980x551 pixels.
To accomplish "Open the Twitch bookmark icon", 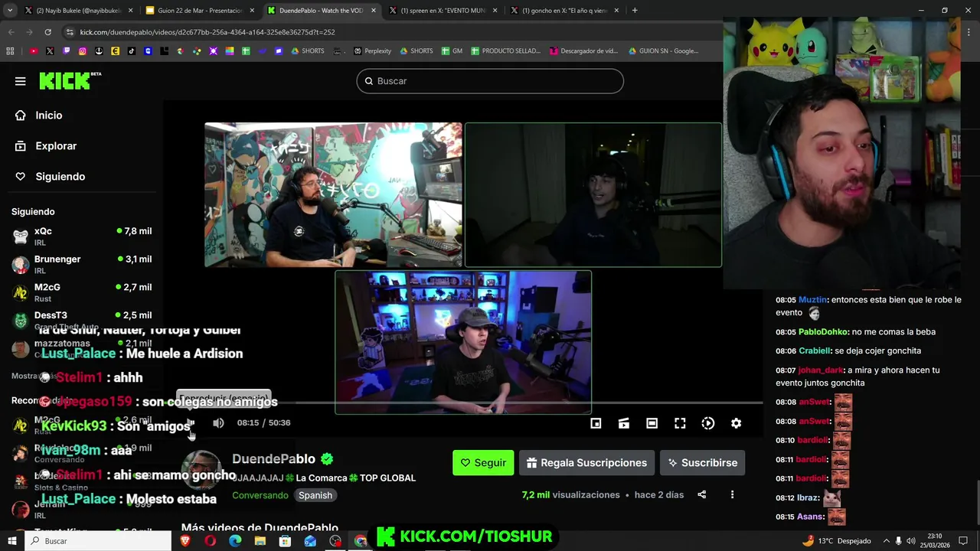I will click(67, 51).
